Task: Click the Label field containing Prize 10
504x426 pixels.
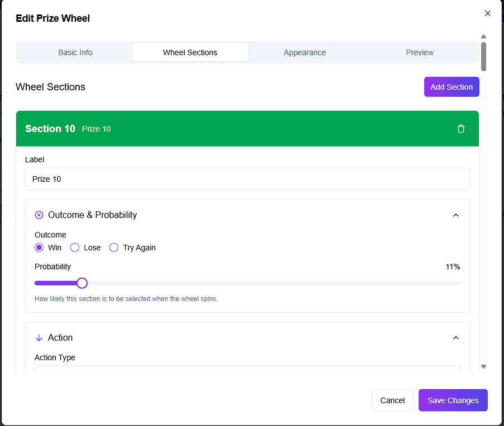Action: pyautogui.click(x=247, y=179)
